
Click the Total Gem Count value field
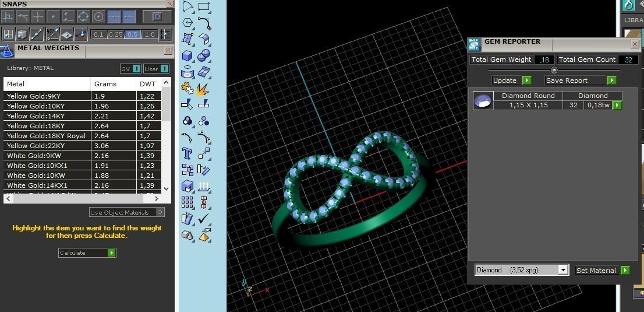628,59
